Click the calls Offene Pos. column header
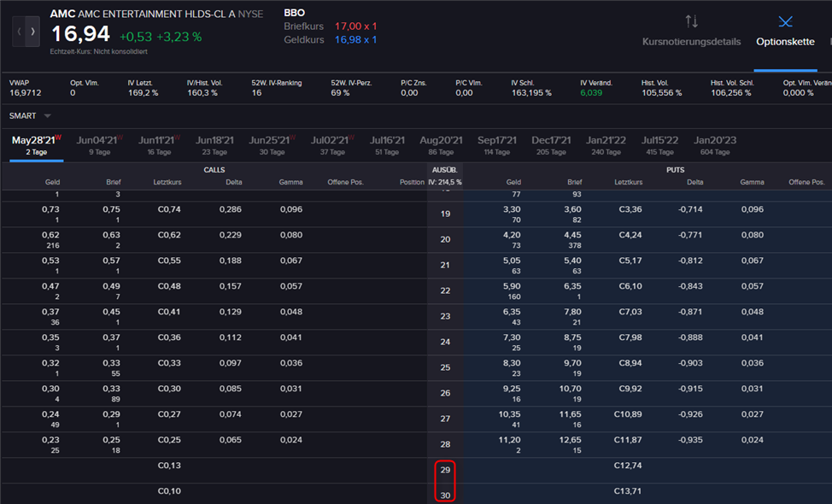The height and width of the screenshot is (504, 832). [345, 182]
